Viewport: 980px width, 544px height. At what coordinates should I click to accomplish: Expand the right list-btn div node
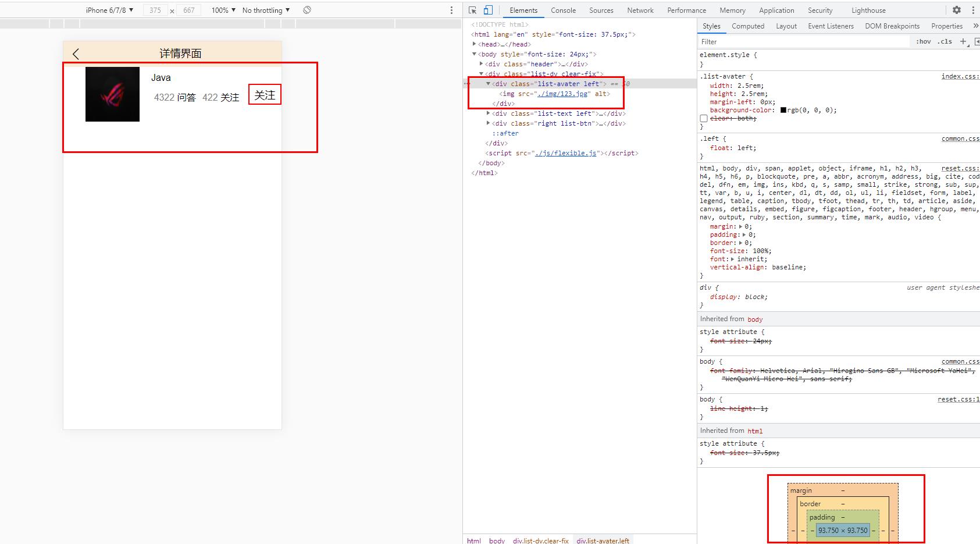tap(488, 123)
